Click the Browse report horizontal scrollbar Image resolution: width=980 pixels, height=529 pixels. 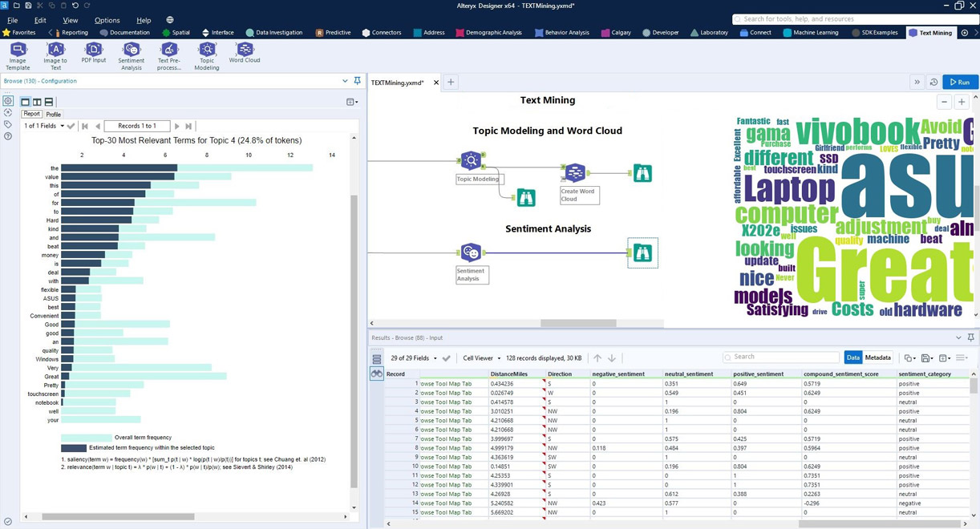(x=118, y=517)
